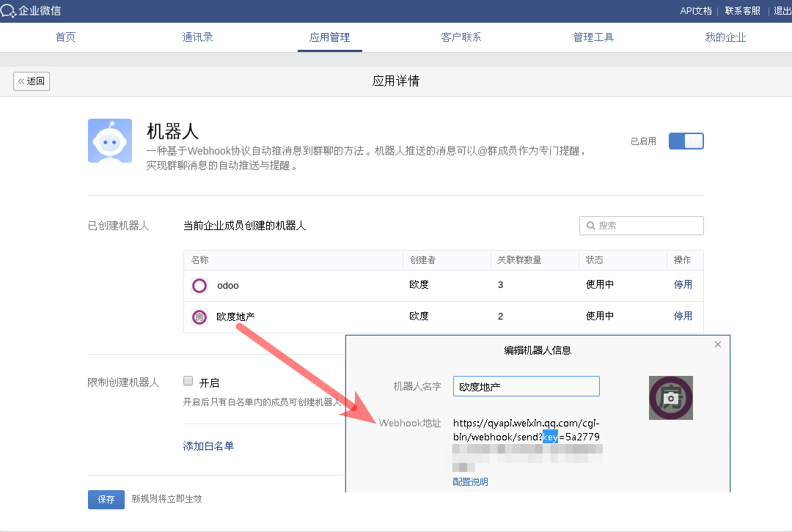This screenshot has width=792, height=532.
Task: Select the 欧度地产 name in the table
Action: click(235, 317)
